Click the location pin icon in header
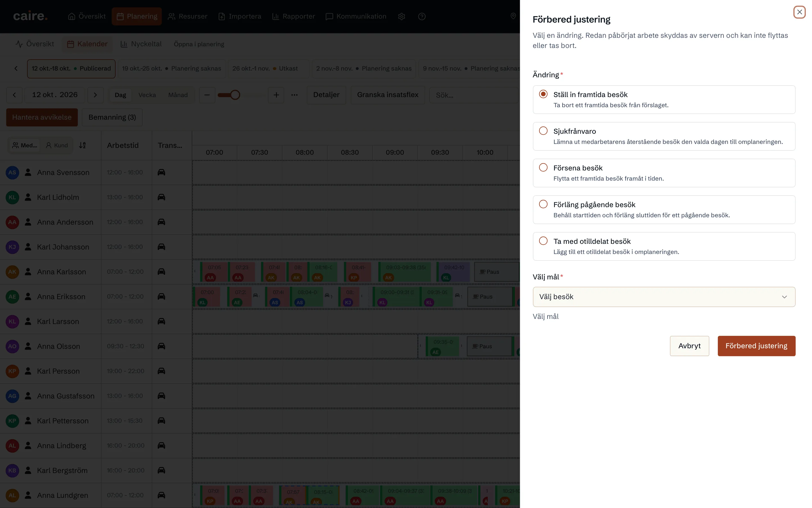The height and width of the screenshot is (508, 812). 513,16
